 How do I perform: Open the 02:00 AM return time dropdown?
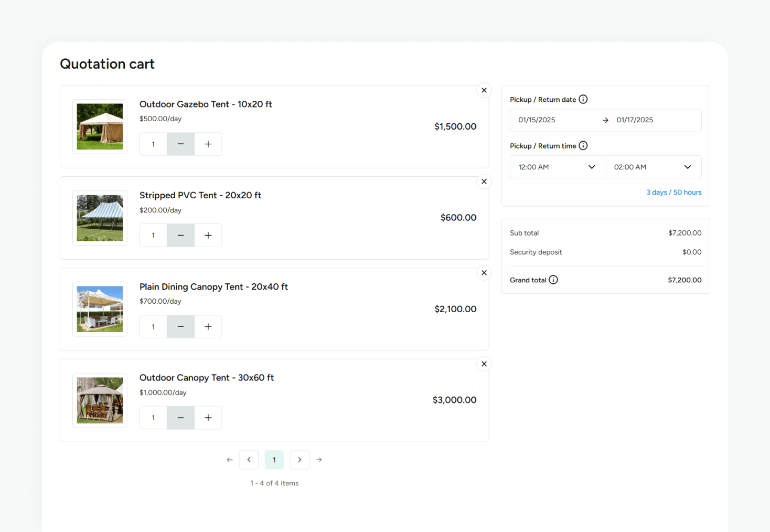pos(654,167)
